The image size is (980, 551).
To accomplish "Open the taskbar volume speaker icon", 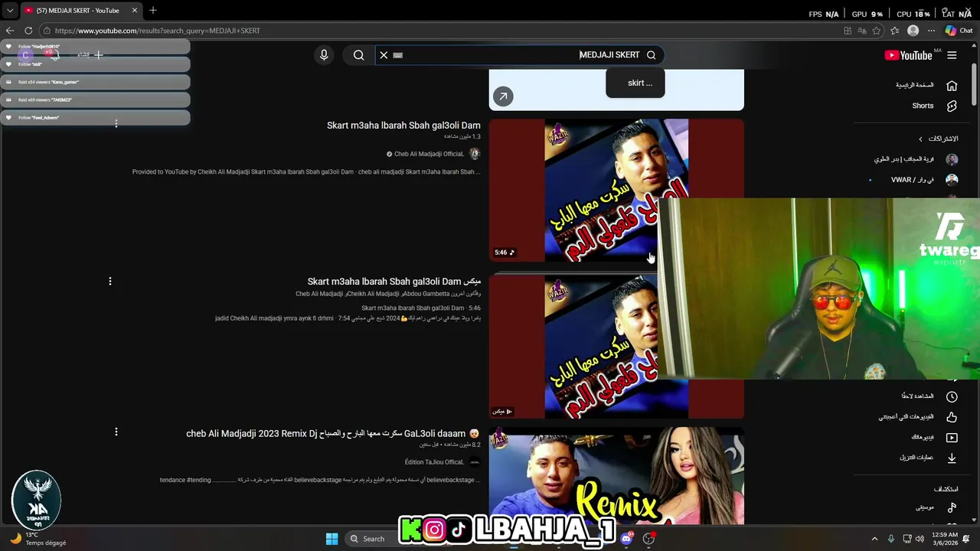I will point(920,539).
